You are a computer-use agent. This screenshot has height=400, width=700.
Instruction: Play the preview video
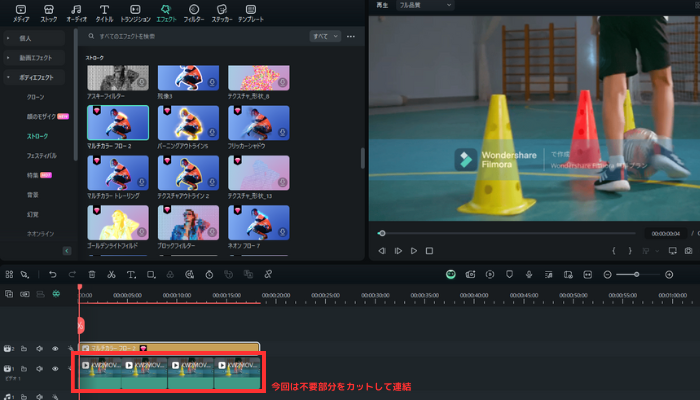[x=414, y=251]
